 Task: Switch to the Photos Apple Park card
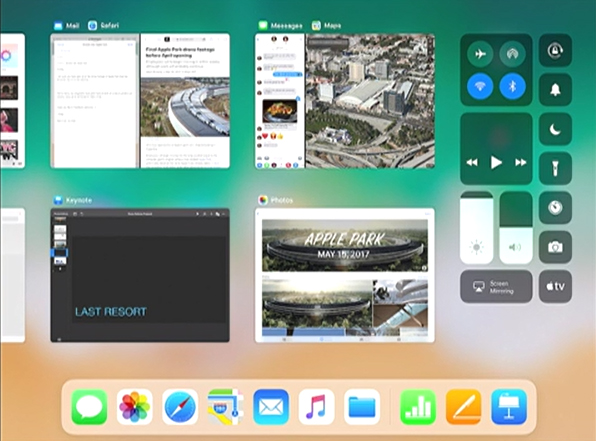click(345, 275)
